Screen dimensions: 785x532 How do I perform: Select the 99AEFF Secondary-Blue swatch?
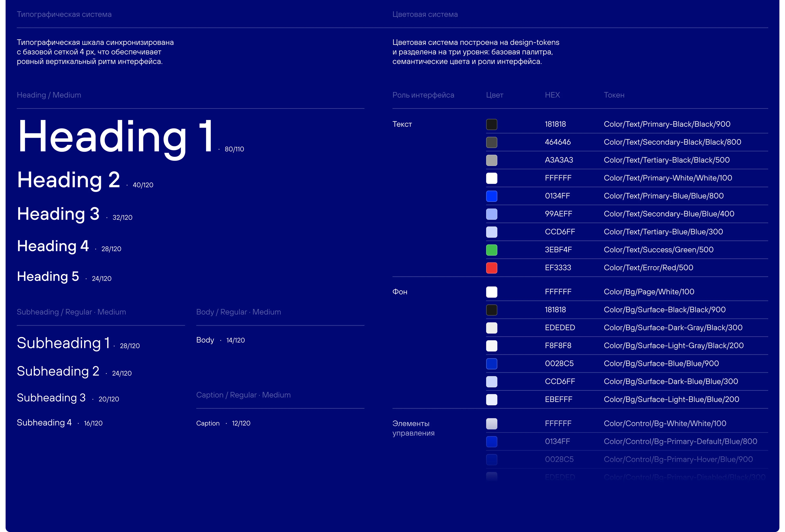[491, 214]
